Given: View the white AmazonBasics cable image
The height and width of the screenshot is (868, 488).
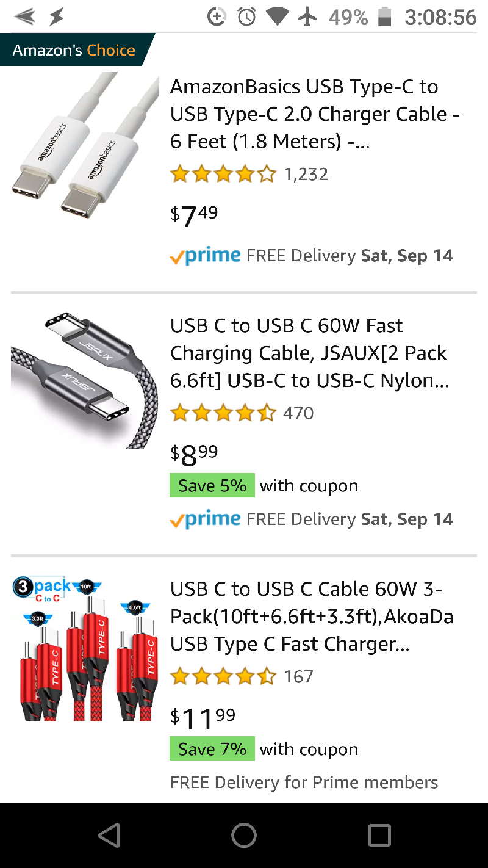Looking at the screenshot, I should tap(85, 145).
